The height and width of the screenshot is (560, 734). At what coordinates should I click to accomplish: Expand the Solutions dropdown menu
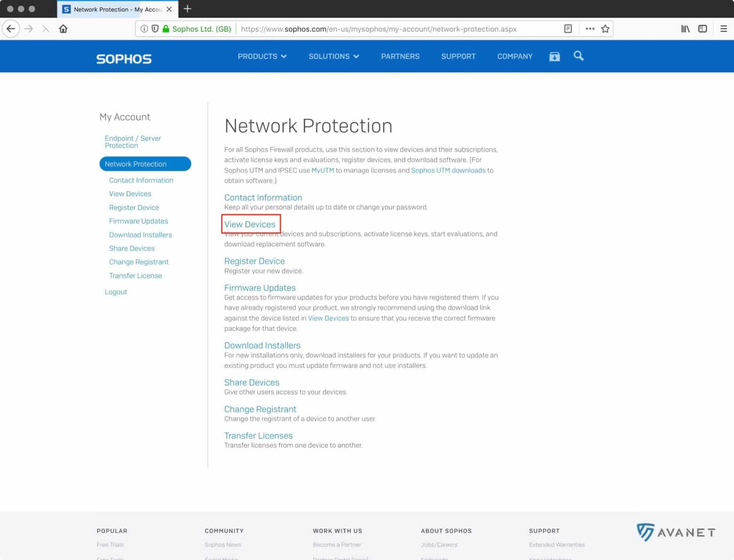coord(334,56)
